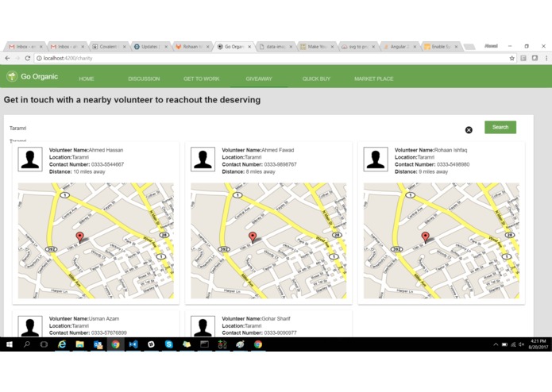Screen dimensions: 552x392
Task: Click the network icon in system tray
Action: [513, 344]
